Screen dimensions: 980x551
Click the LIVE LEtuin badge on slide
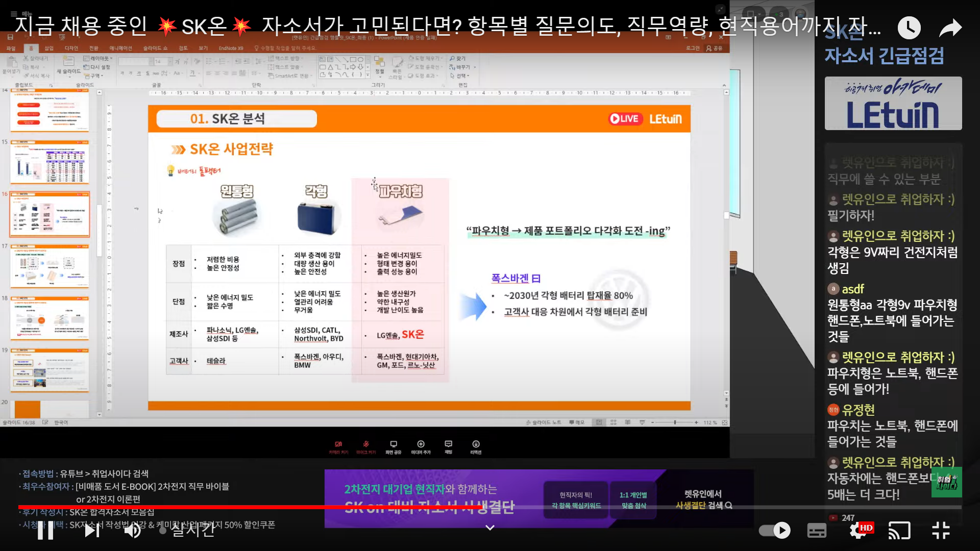(646, 119)
